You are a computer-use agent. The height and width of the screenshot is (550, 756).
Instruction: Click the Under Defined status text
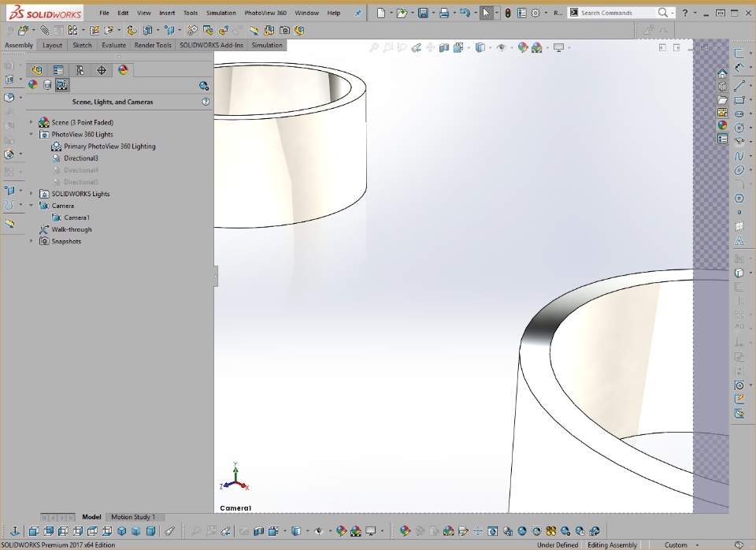tap(558, 544)
